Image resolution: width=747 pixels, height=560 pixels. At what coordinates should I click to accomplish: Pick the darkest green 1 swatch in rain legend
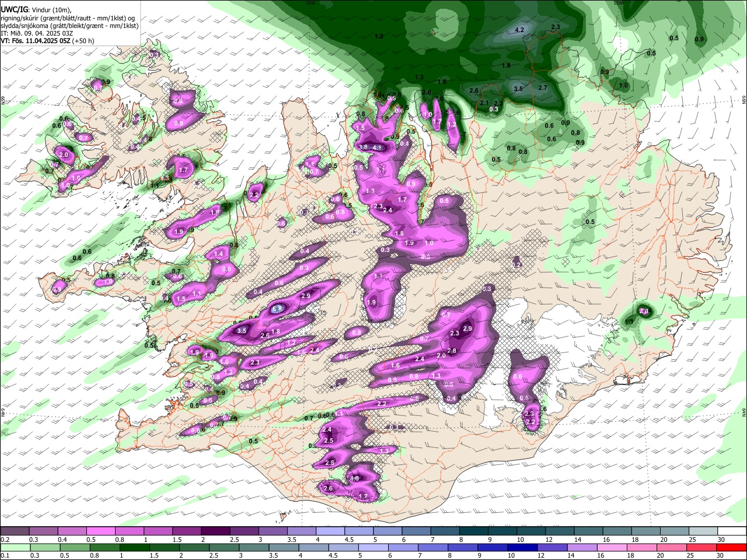point(134,547)
